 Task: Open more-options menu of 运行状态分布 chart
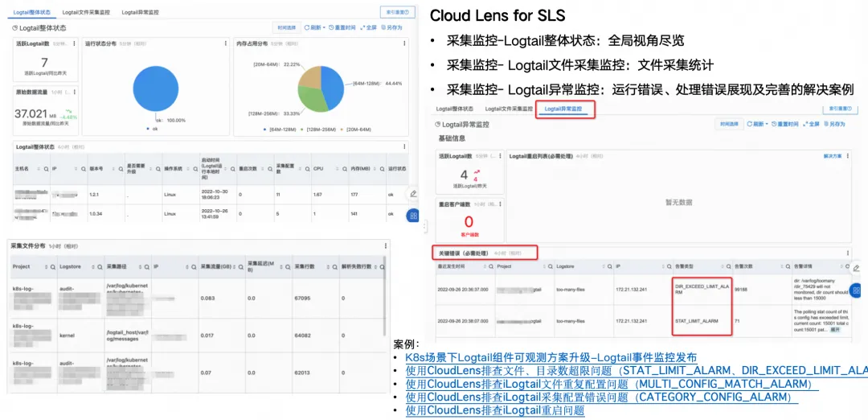click(225, 43)
